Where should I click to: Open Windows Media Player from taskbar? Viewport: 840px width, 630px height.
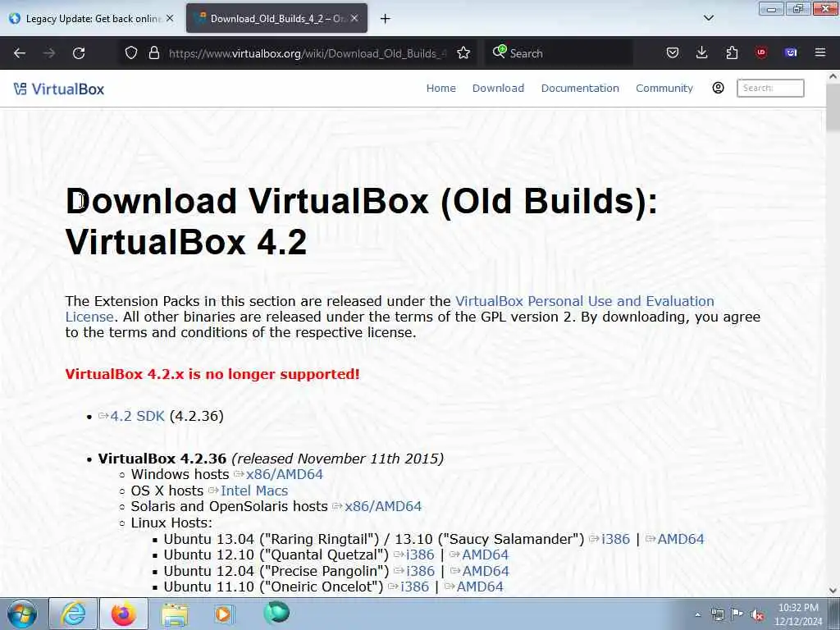tap(224, 614)
